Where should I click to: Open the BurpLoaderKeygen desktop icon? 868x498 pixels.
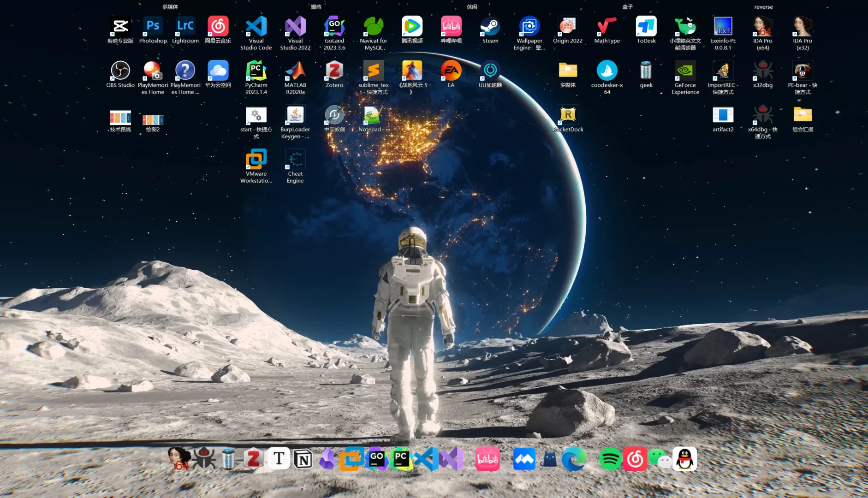295,122
